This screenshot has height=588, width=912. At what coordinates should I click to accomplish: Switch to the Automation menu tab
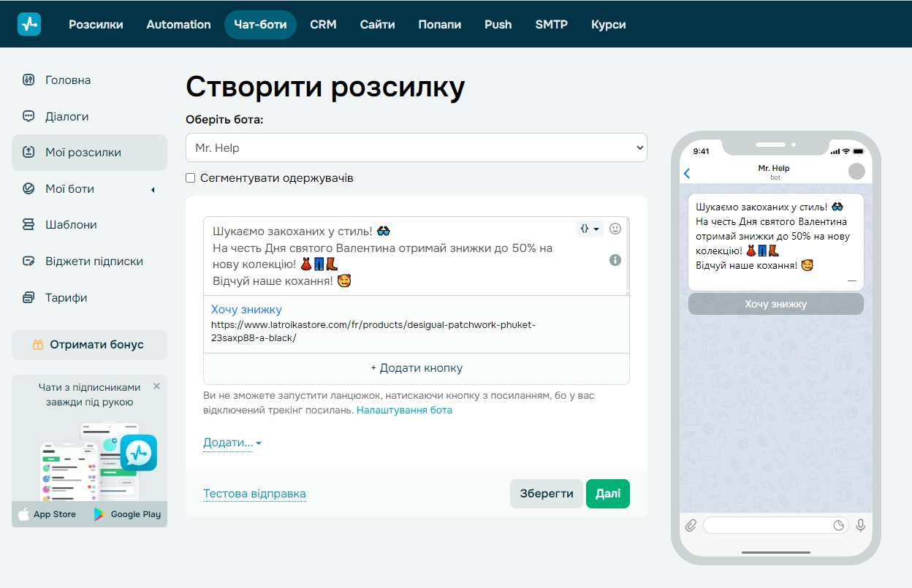[x=178, y=23]
